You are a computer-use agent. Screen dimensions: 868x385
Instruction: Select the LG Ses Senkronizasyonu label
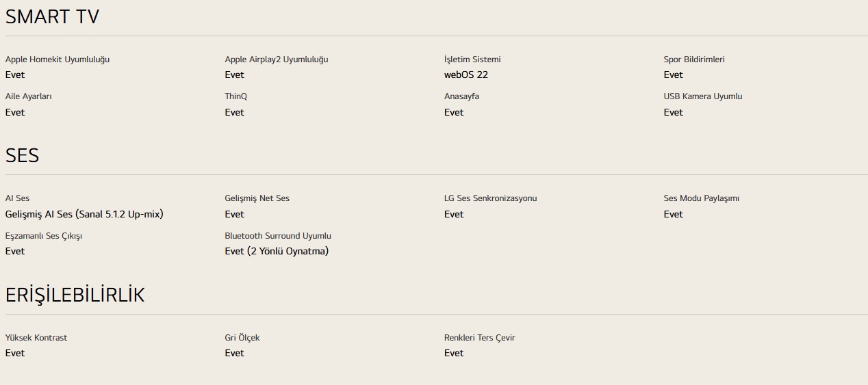coord(490,198)
